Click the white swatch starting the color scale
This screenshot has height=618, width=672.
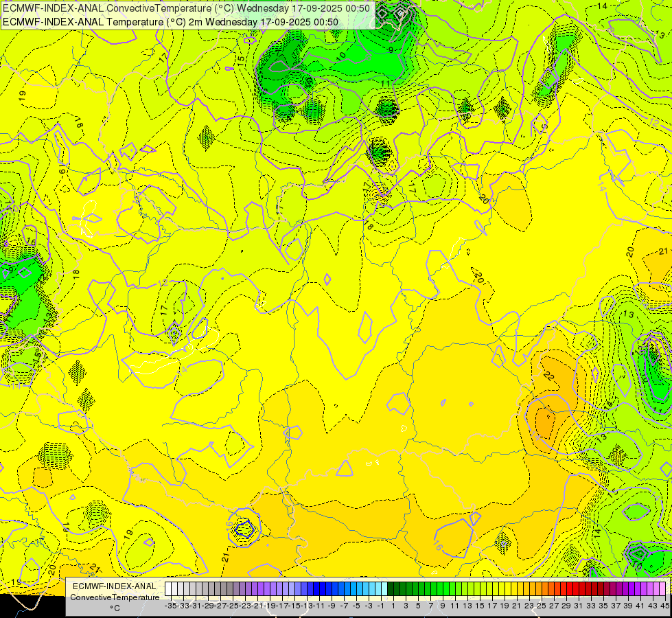(x=168, y=589)
